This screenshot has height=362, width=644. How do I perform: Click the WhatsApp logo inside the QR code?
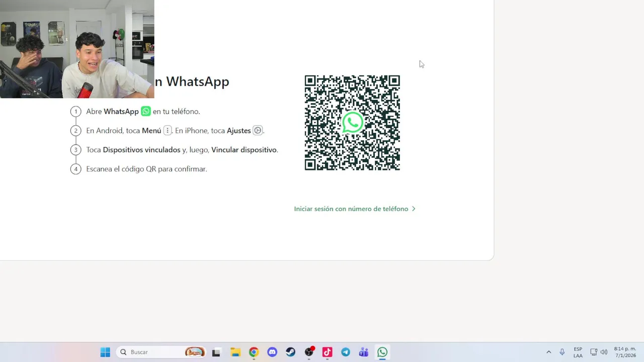[x=352, y=123]
